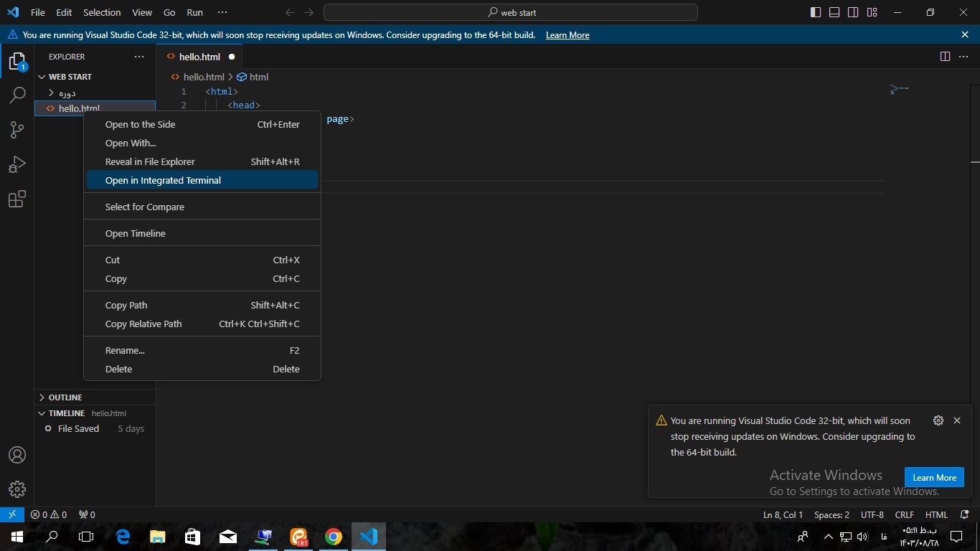The image size is (980, 551).
Task: Open Customize Layout in the title bar
Action: point(872,12)
